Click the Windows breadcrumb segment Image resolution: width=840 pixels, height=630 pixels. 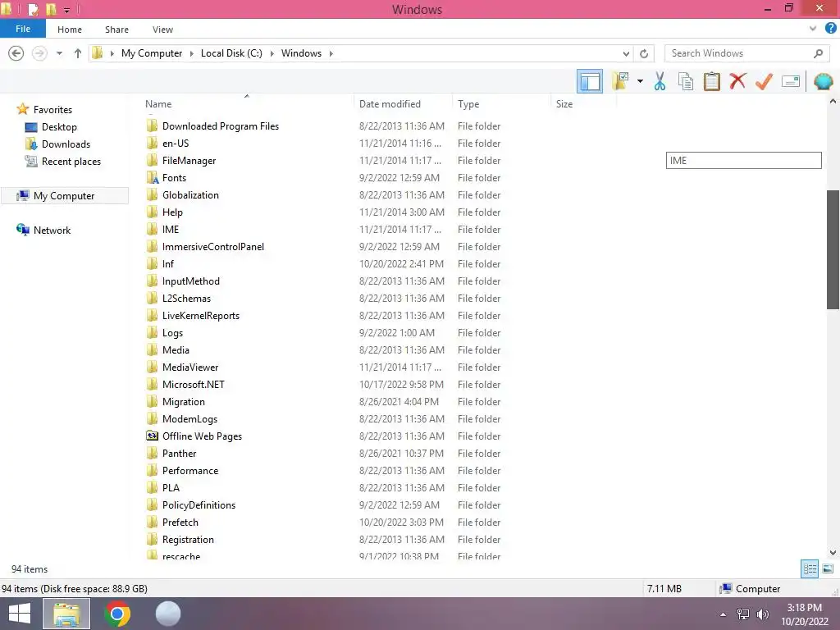[x=301, y=53]
